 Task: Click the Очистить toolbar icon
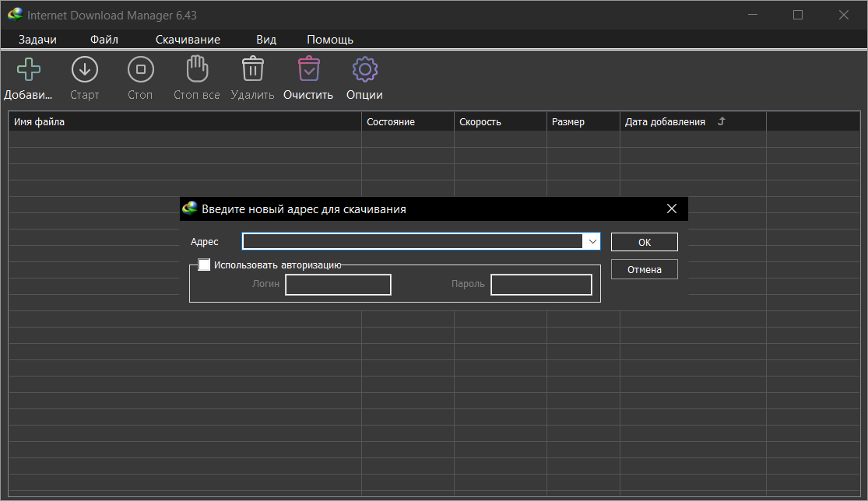[x=309, y=69]
